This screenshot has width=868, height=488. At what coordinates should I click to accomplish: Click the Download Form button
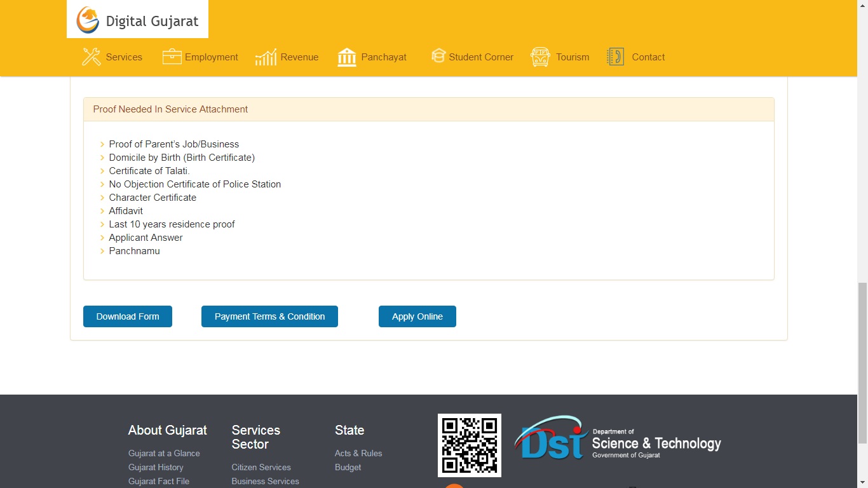[127, 316]
